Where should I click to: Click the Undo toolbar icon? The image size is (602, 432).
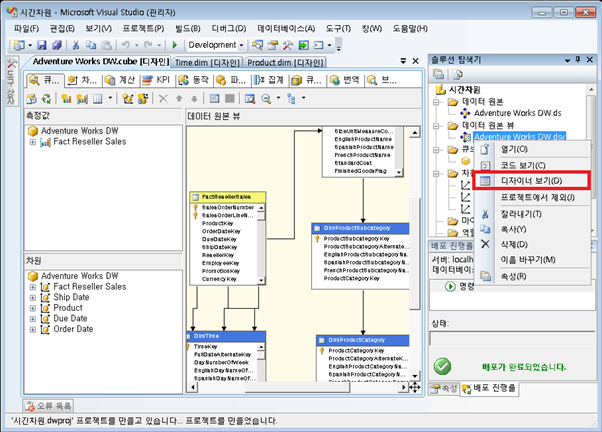click(x=126, y=45)
